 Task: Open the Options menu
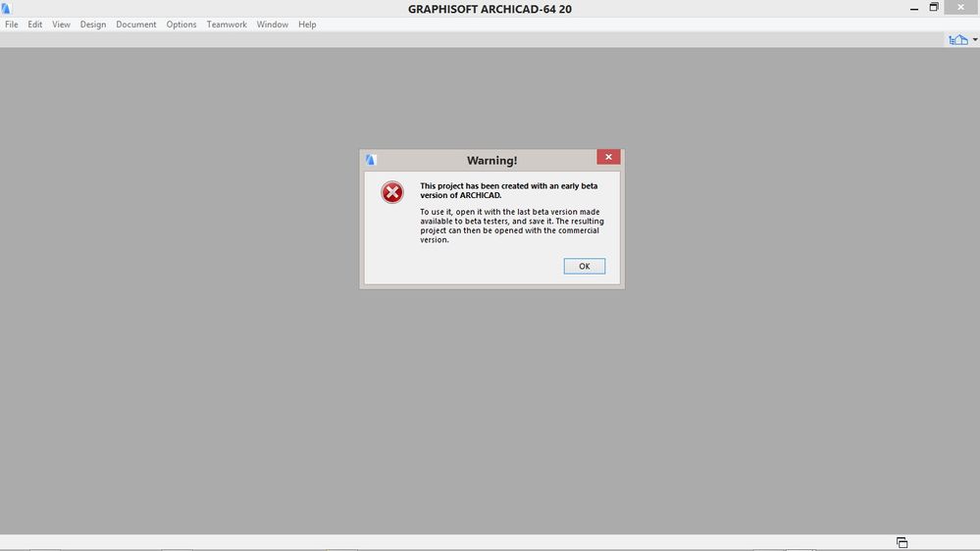[181, 25]
